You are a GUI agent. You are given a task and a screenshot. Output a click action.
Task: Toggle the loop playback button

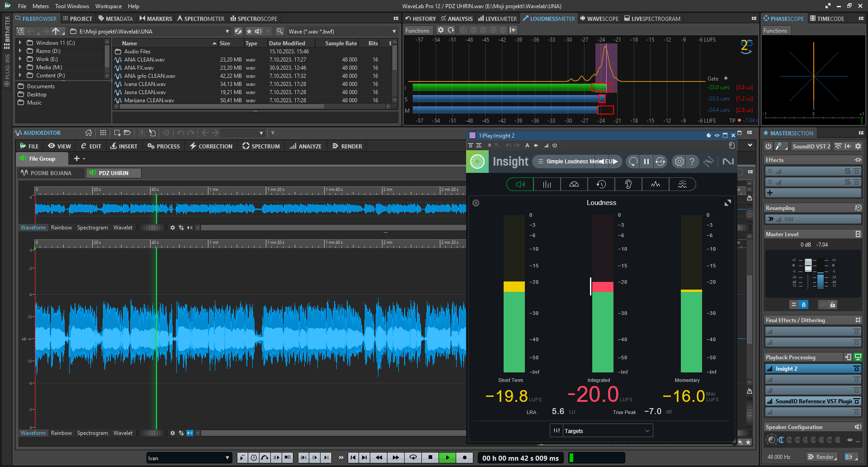coord(413,457)
